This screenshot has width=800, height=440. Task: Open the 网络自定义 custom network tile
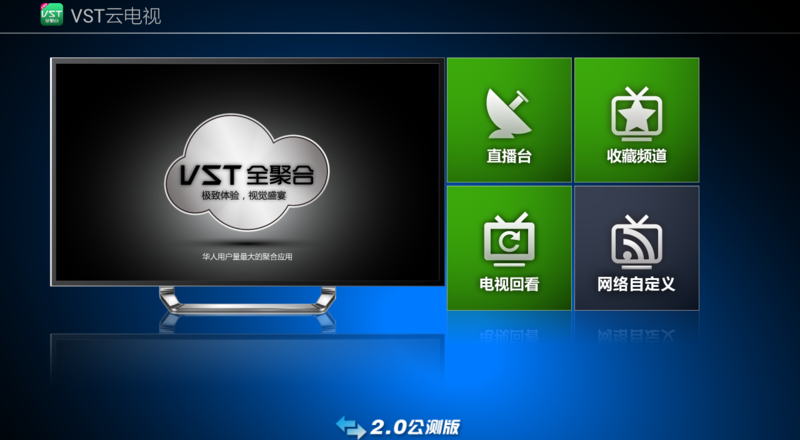(x=637, y=248)
